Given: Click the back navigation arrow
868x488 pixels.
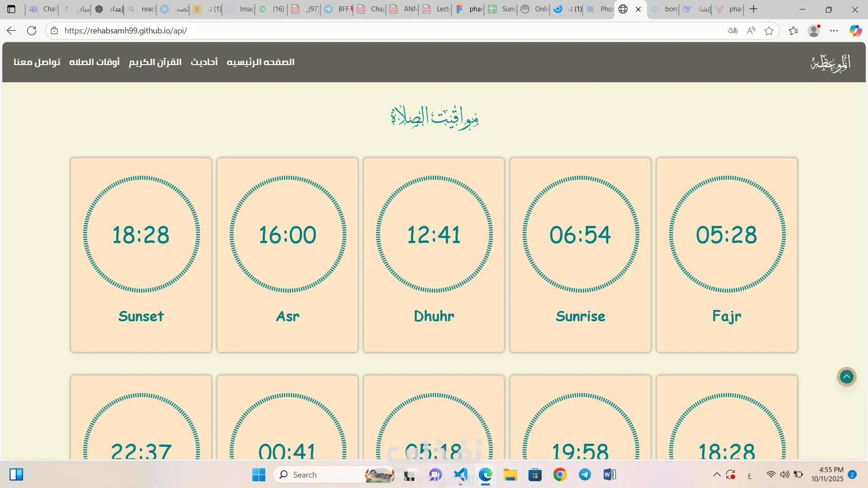Looking at the screenshot, I should [11, 31].
